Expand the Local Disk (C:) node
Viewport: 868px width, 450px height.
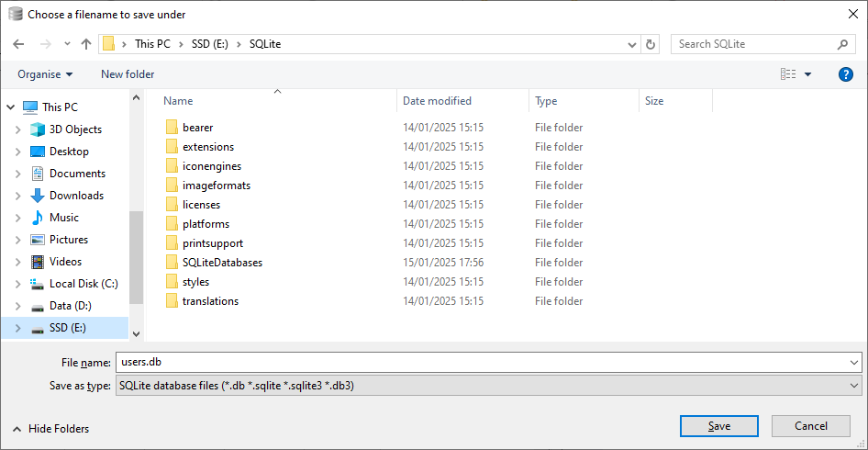click(x=18, y=284)
